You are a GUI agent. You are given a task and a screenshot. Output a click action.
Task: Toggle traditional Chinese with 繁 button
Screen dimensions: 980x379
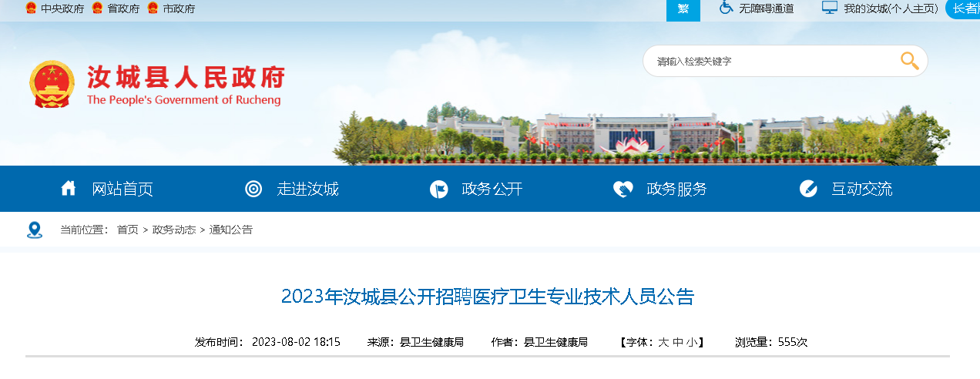point(683,9)
